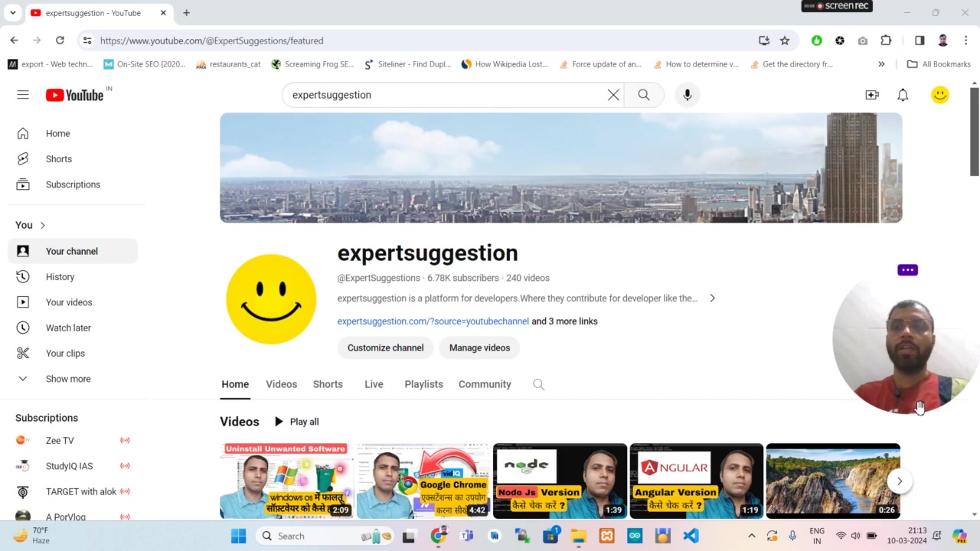Viewport: 980px width, 551px height.
Task: Open the Google Chrome extensions video thumbnail
Action: tap(423, 481)
